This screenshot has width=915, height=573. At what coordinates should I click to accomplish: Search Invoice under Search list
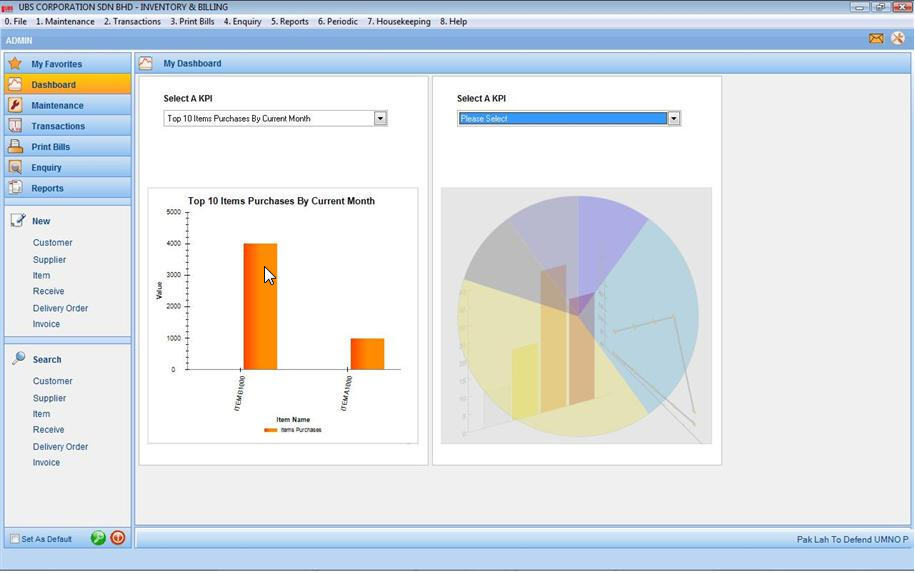tap(46, 462)
